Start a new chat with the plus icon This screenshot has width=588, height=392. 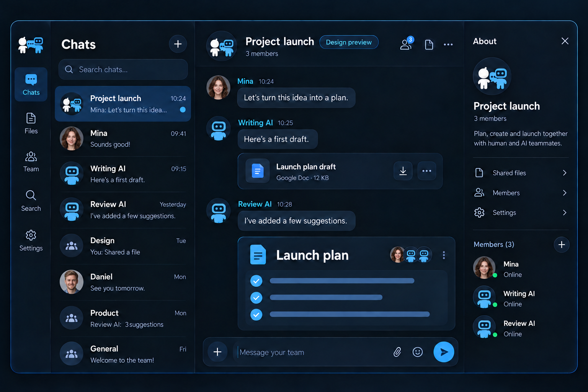tap(178, 44)
